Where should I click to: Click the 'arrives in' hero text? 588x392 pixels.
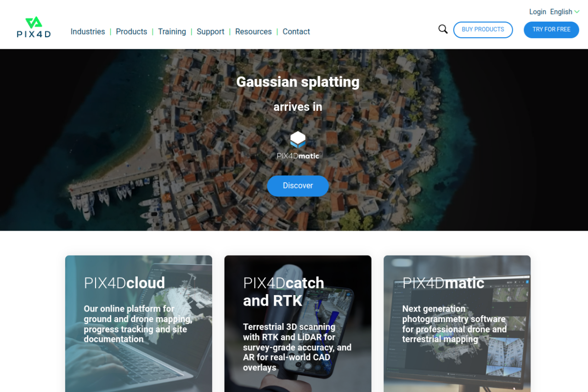coord(298,107)
